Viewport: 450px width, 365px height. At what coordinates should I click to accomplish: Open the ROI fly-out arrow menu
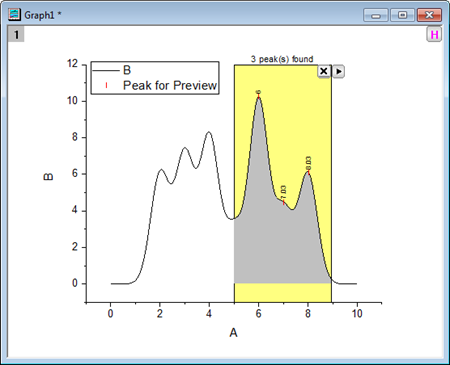338,71
